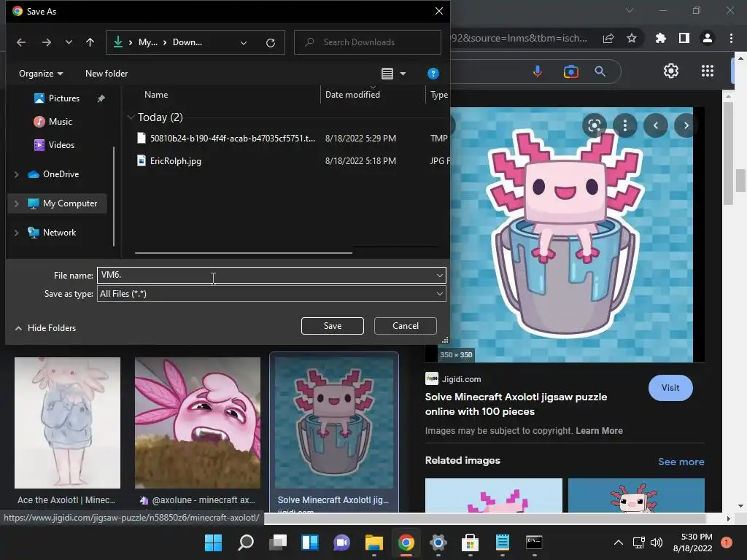Open Google quick settings gear
The width and height of the screenshot is (747, 560).
671,71
